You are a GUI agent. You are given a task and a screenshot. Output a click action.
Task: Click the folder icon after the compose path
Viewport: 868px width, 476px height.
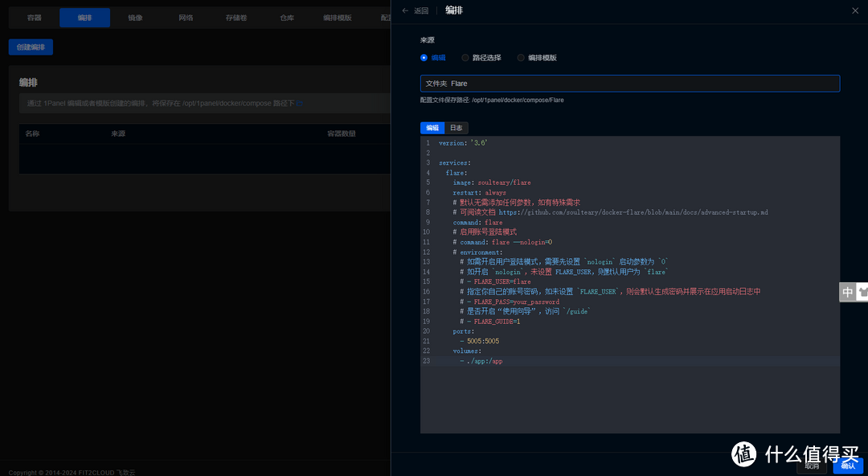(299, 104)
